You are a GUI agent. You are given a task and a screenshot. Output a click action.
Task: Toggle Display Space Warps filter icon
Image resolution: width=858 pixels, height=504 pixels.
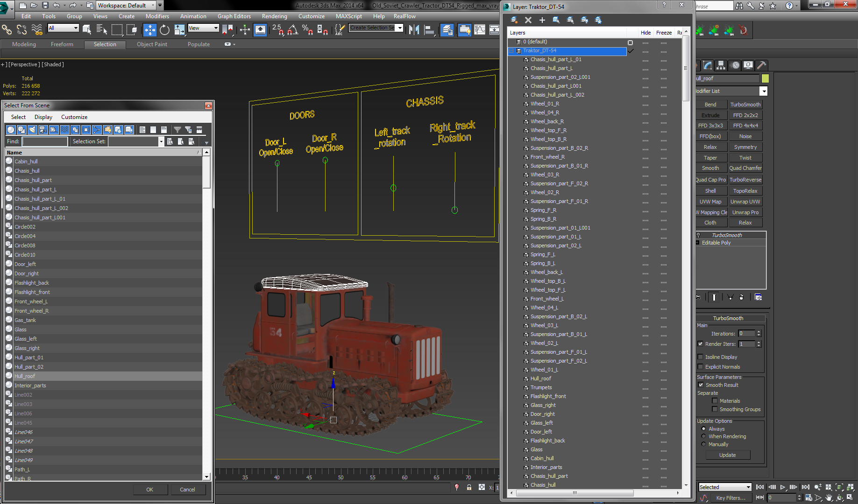(x=64, y=129)
